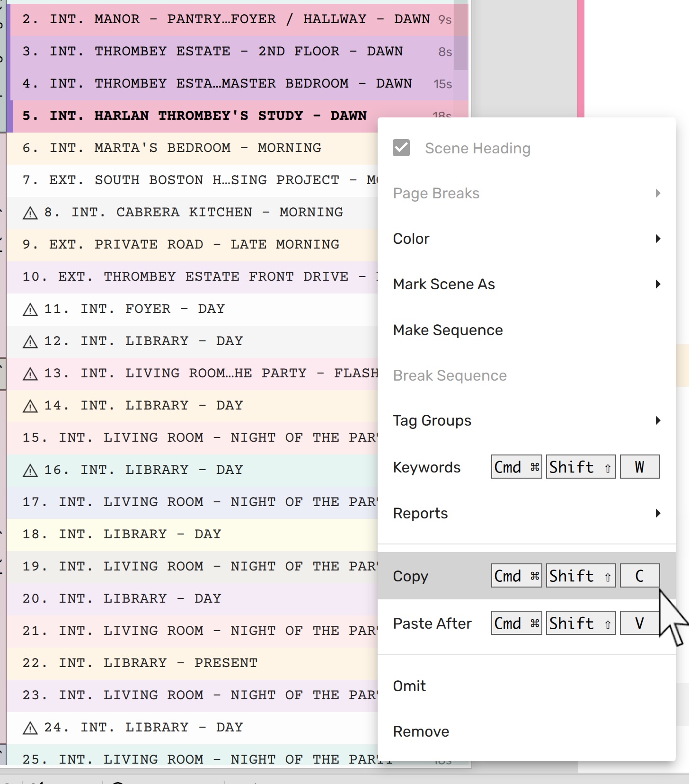This screenshot has height=784, width=689.
Task: Click warning triangle beside scene 14 Library
Action: [x=30, y=406]
